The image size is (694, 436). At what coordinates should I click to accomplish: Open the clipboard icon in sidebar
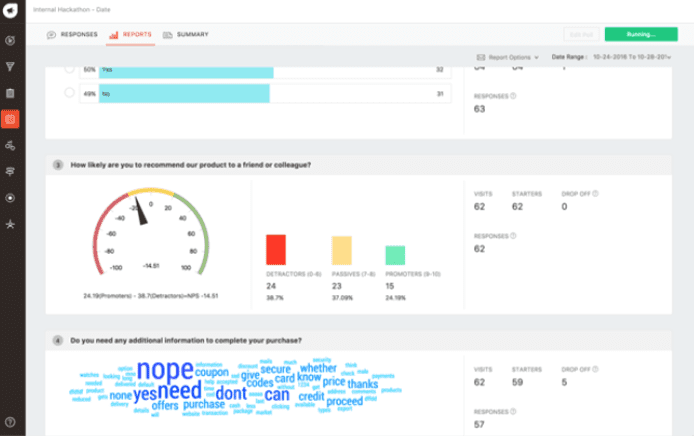tap(10, 93)
